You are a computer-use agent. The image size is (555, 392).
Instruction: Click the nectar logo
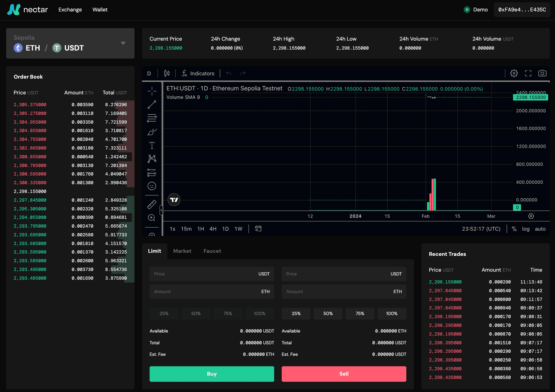(27, 10)
